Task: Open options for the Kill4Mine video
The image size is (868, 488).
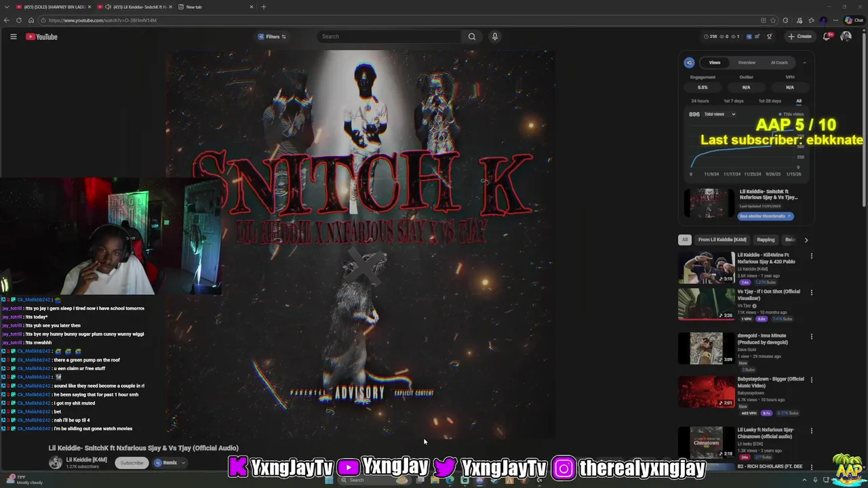Action: click(811, 256)
